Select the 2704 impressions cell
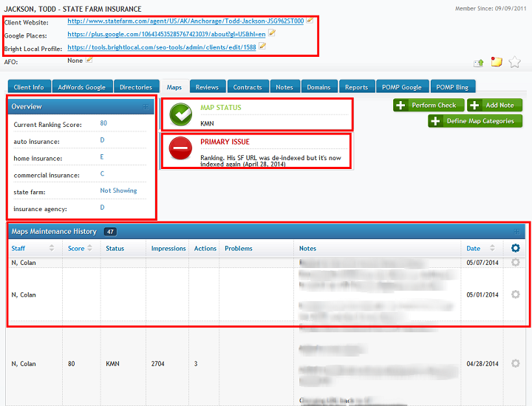 click(158, 364)
